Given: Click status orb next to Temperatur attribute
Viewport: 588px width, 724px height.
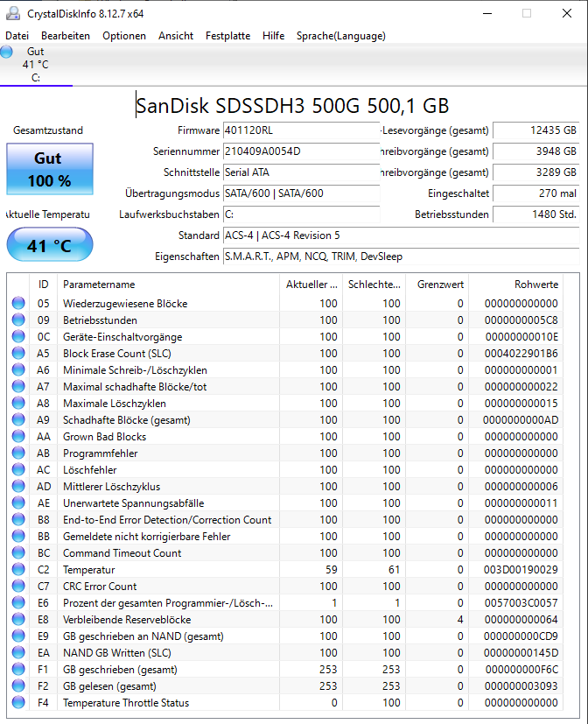Looking at the screenshot, I should 18,569.
